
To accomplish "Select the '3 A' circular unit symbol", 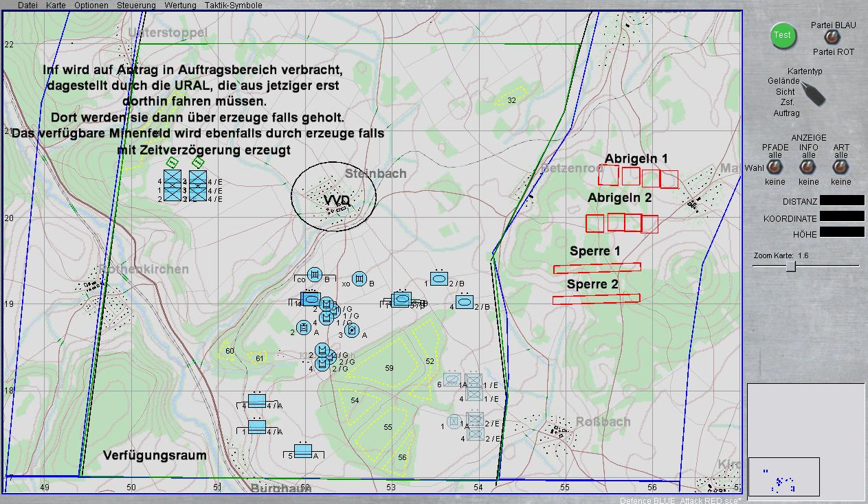I will (x=352, y=330).
